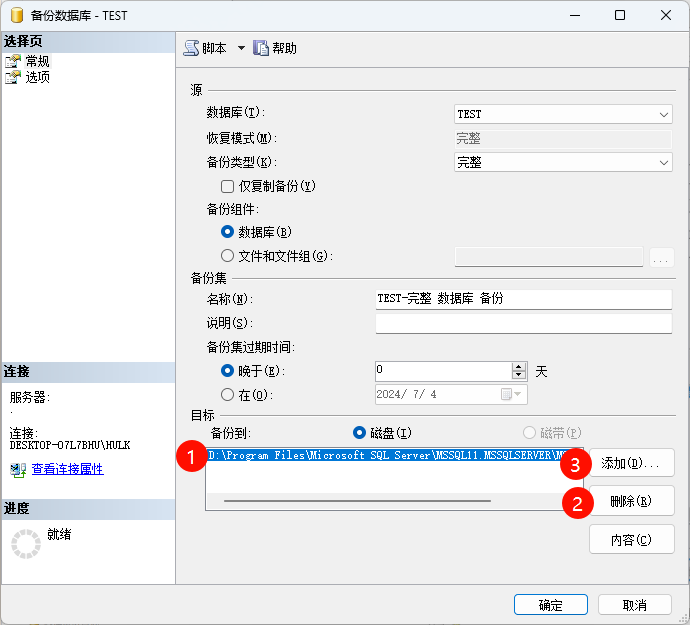Screen dimensions: 690x625
Task: Select the 数据库 backup component radio button
Action: [x=227, y=231]
